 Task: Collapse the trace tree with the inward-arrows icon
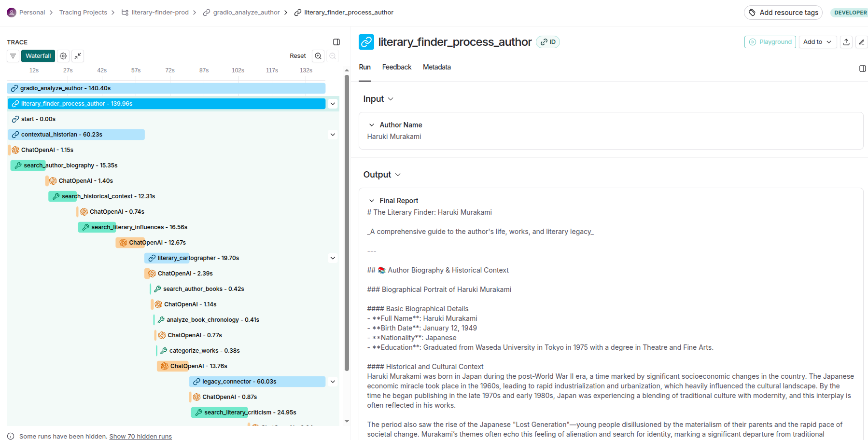pyautogui.click(x=78, y=56)
